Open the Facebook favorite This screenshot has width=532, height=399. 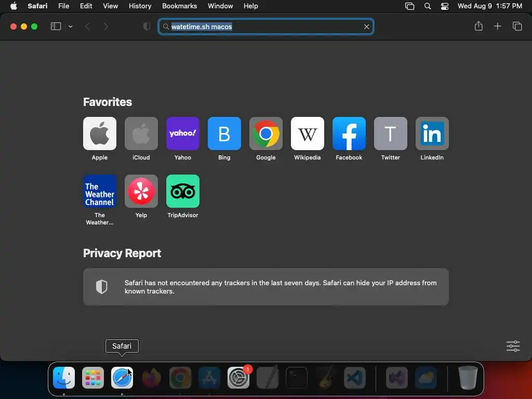point(349,134)
